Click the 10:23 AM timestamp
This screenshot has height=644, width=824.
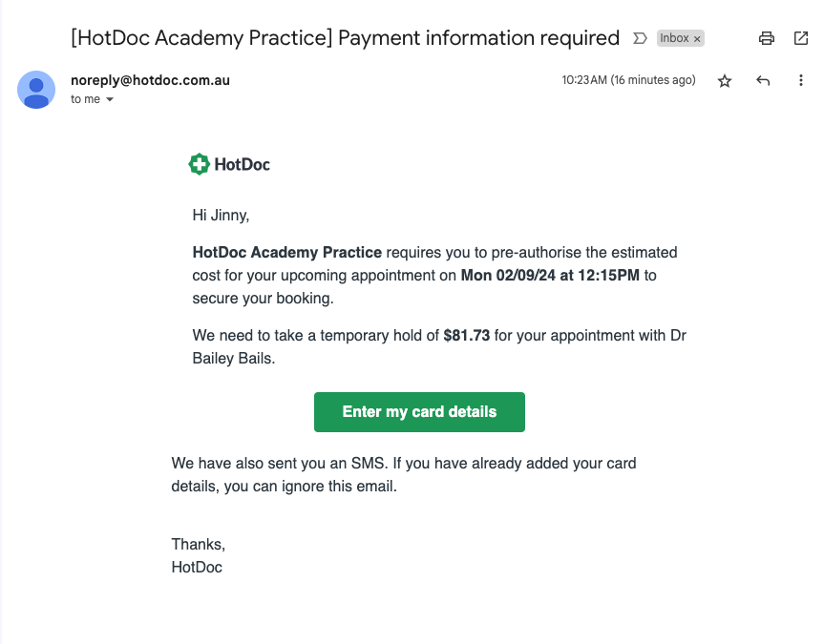584,80
